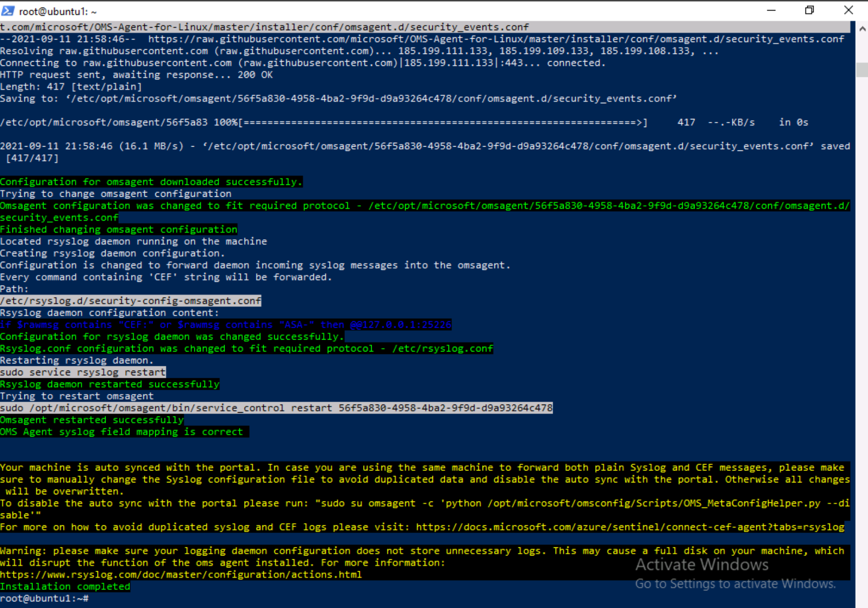Click the scrollbar up arrow
The image size is (868, 608).
(862, 29)
